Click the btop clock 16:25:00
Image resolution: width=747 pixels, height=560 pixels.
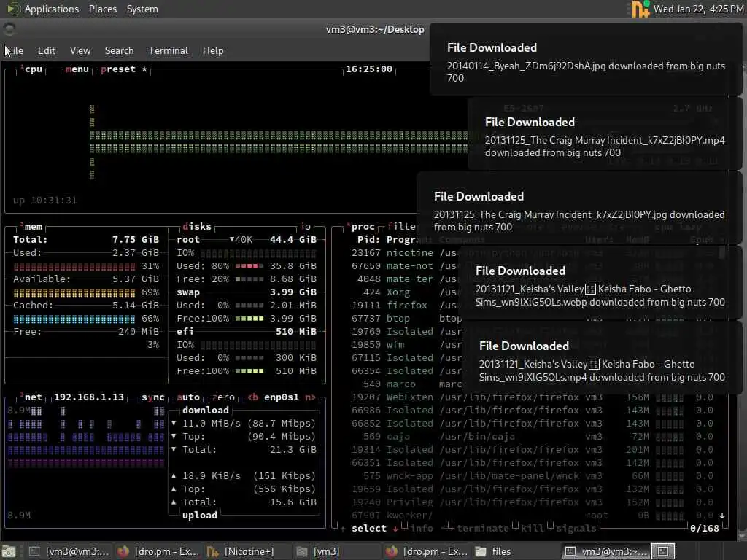tap(368, 69)
